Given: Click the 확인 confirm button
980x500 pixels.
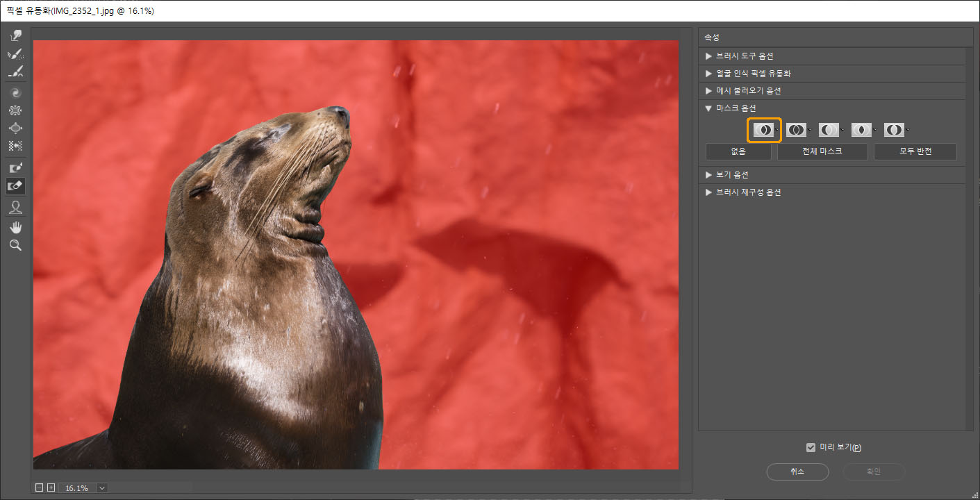Looking at the screenshot, I should [x=874, y=472].
